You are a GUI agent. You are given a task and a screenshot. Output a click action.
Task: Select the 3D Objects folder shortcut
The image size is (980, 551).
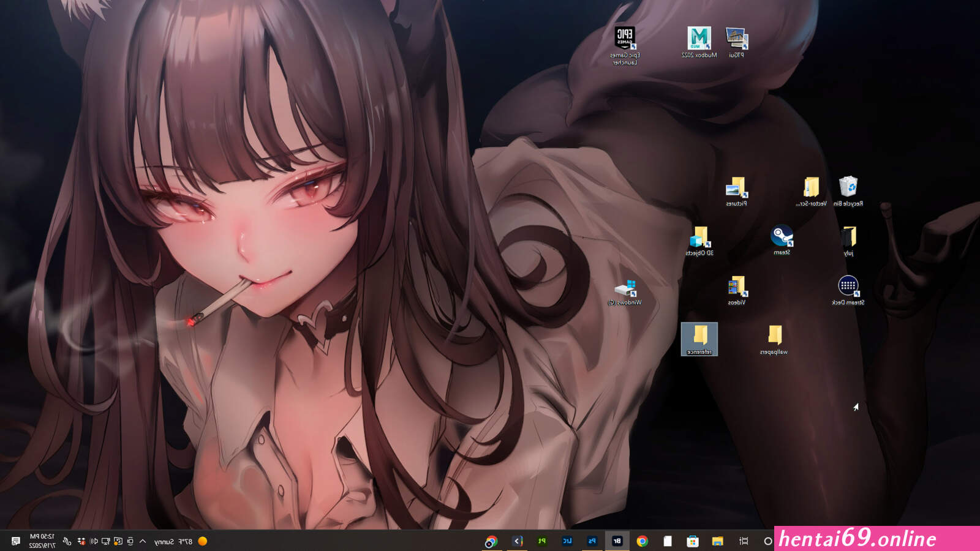pyautogui.click(x=699, y=241)
